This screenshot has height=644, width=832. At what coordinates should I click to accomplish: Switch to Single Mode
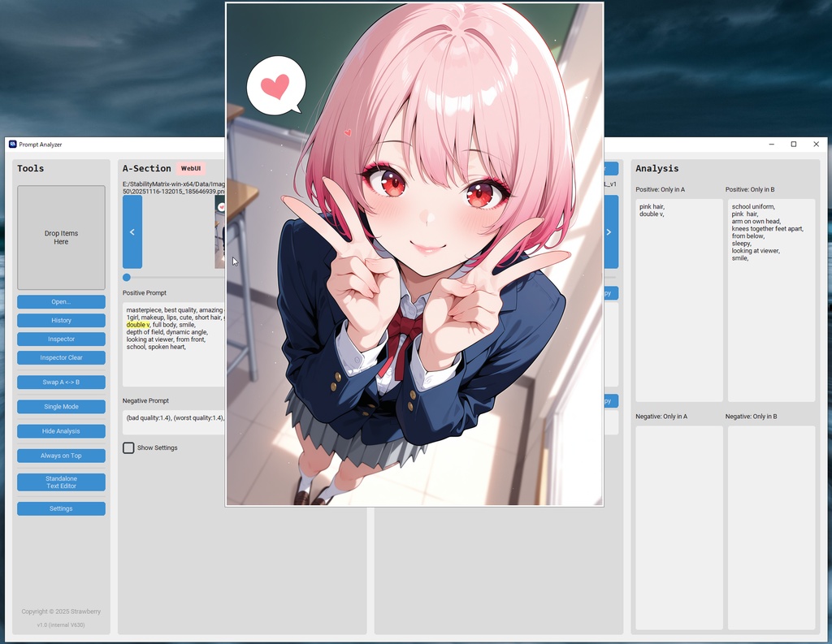point(60,406)
